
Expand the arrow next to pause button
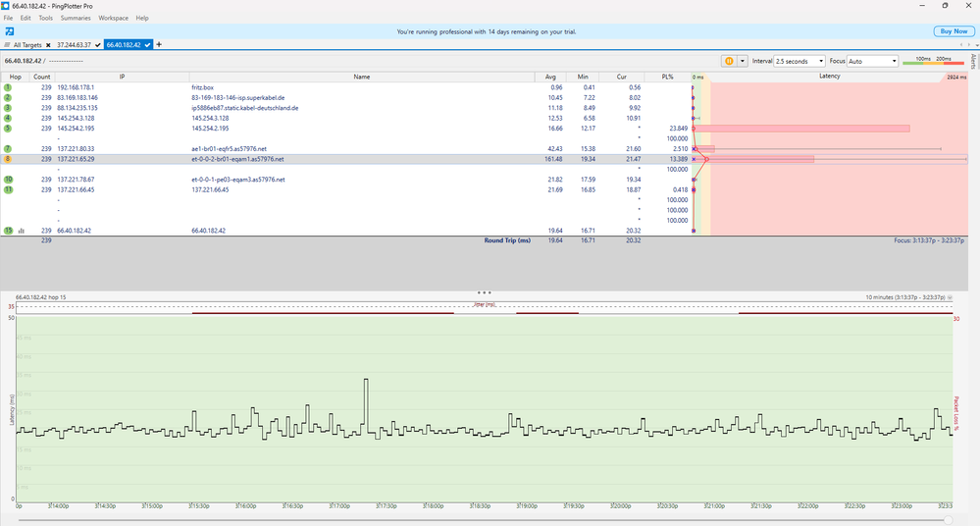[743, 61]
